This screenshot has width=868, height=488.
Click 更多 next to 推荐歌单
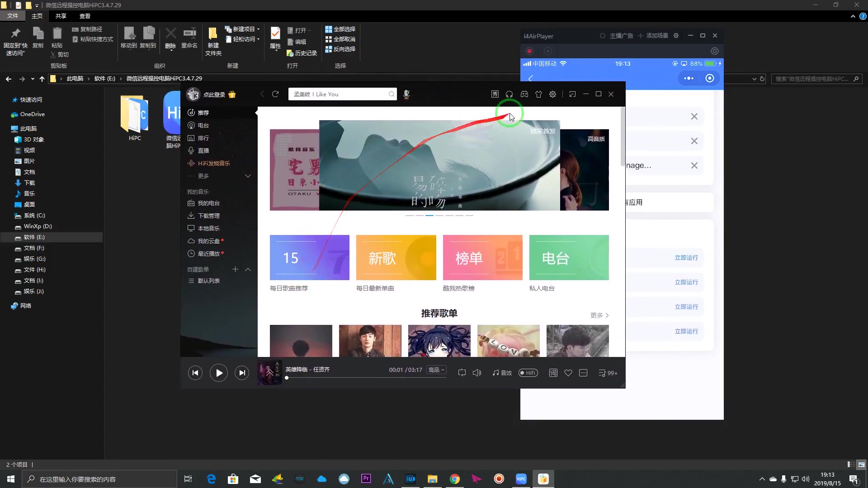[x=599, y=315]
